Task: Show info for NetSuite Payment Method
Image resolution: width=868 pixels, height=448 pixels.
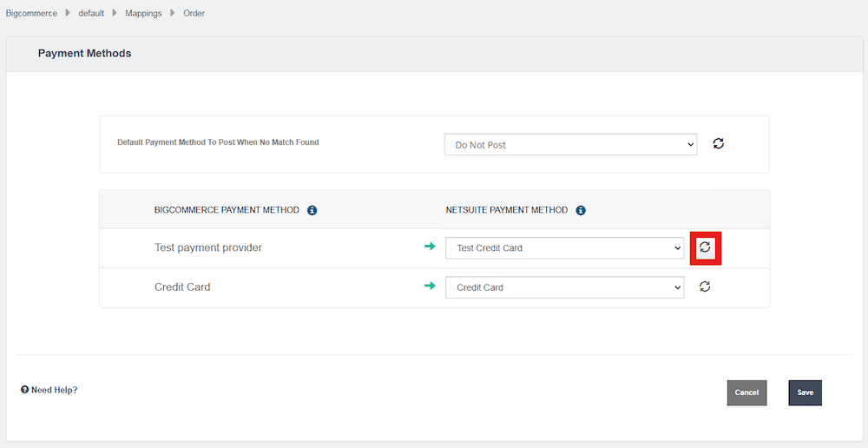Action: pos(581,210)
